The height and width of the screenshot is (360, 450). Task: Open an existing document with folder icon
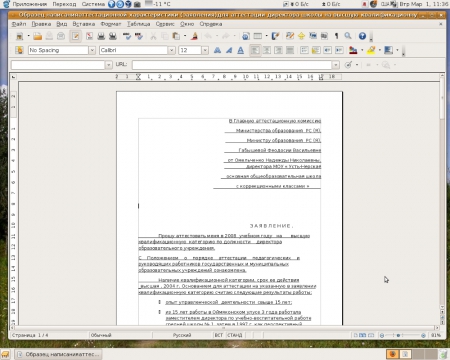(37, 36)
